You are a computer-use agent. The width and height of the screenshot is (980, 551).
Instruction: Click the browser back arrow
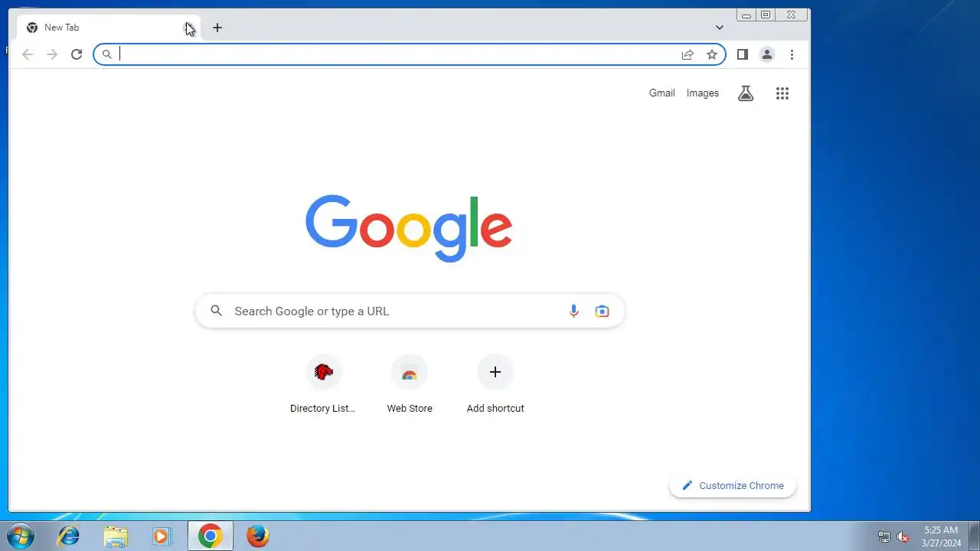point(28,54)
